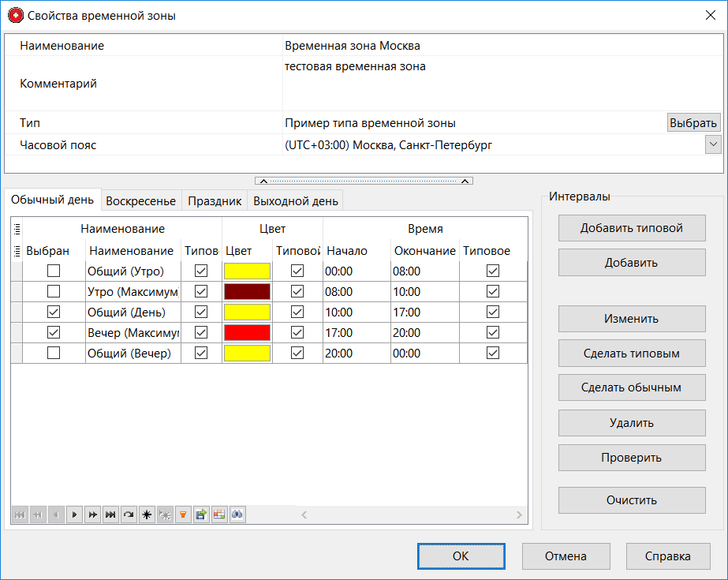The image size is (728, 580).
Task: Click the Выбрать button next to Тип
Action: pyautogui.click(x=693, y=122)
